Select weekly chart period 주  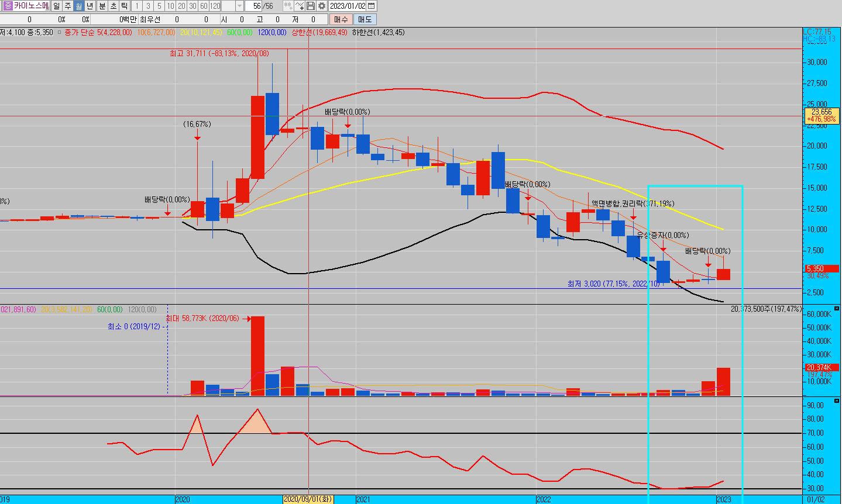click(x=68, y=6)
